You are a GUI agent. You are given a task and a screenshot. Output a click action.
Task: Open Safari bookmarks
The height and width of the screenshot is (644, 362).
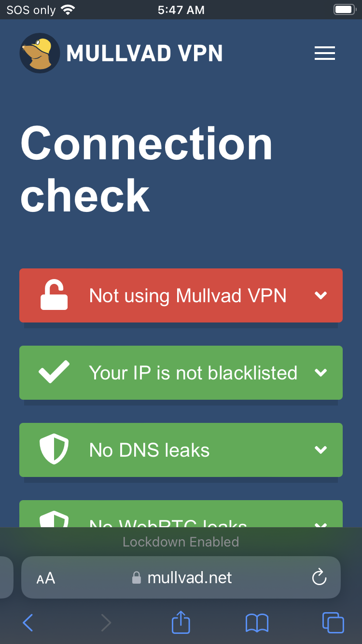click(x=257, y=623)
